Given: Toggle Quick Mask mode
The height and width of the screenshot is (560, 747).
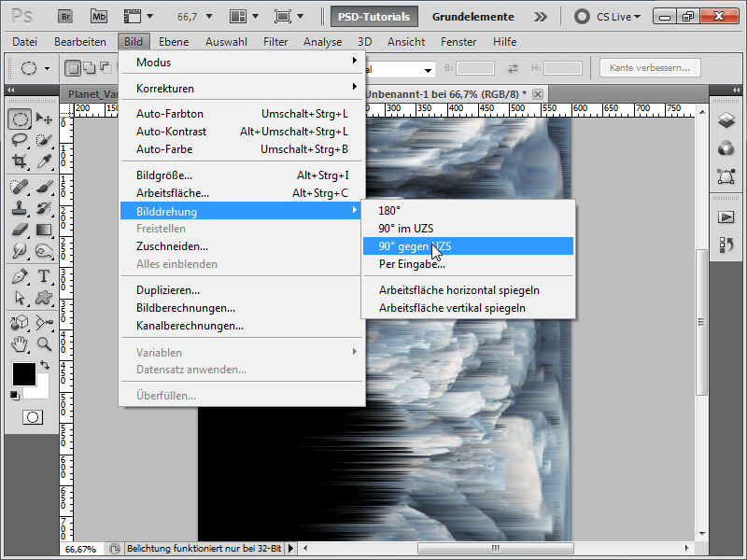Looking at the screenshot, I should tap(33, 417).
